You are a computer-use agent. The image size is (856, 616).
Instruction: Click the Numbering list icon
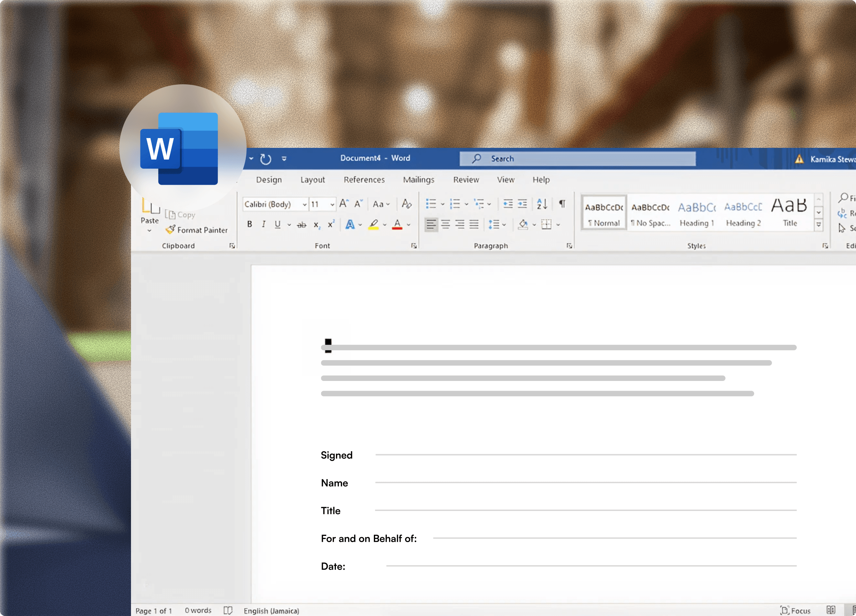pyautogui.click(x=455, y=204)
